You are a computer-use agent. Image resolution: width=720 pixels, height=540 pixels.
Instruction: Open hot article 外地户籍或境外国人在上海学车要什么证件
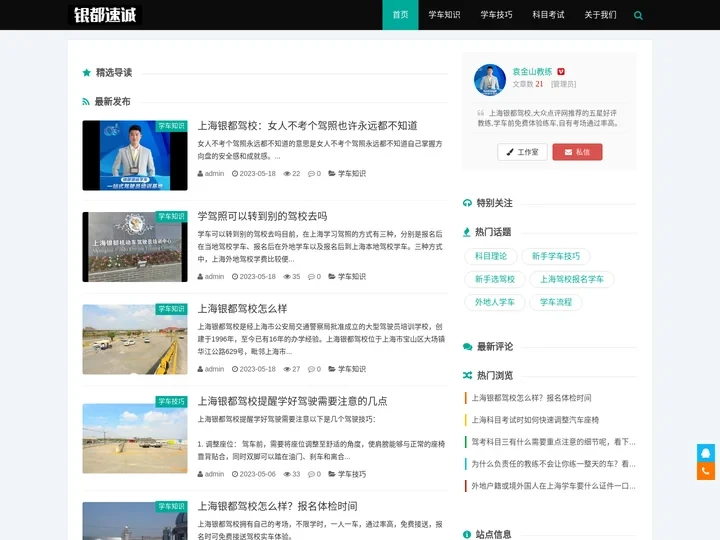point(553,486)
